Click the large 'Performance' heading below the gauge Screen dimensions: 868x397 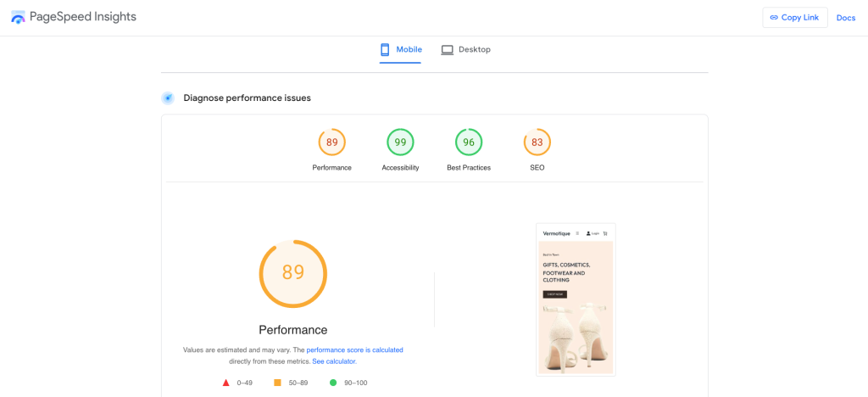click(x=292, y=330)
